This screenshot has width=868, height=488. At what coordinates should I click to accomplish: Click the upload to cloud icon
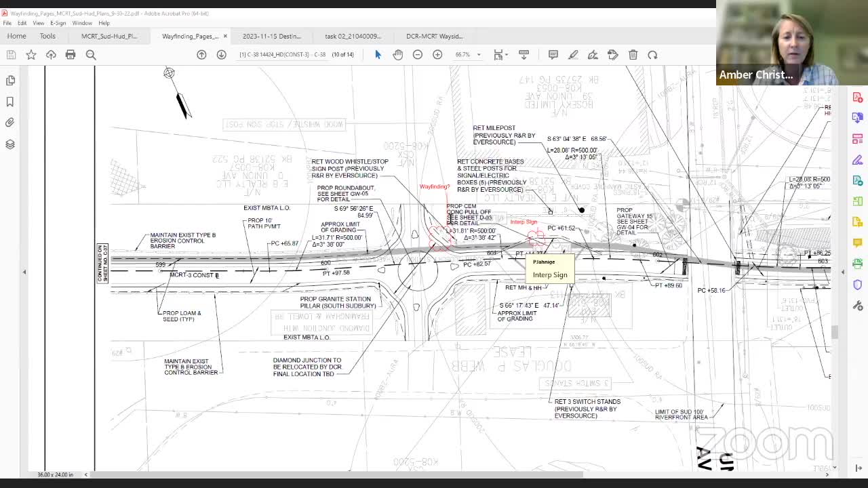pos(51,55)
